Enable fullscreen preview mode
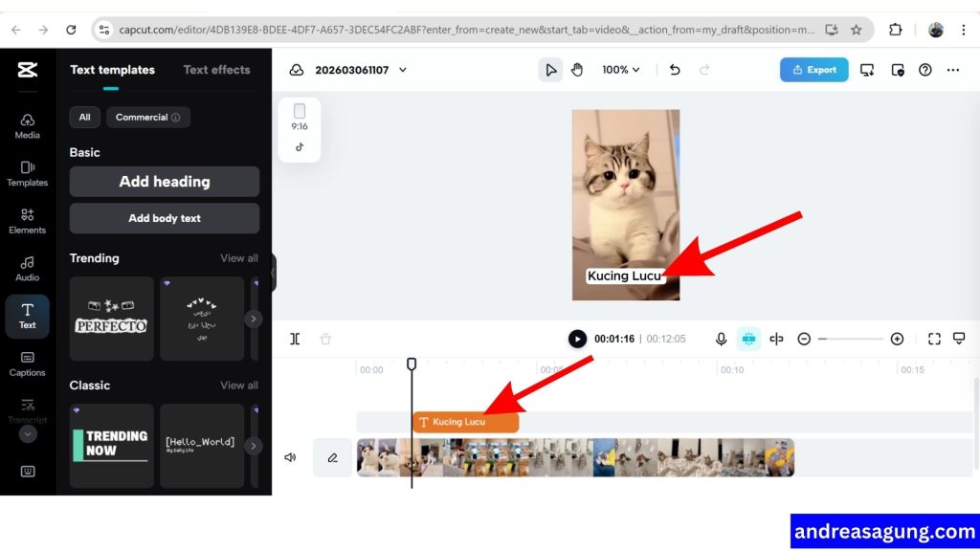The height and width of the screenshot is (551, 980). click(934, 339)
